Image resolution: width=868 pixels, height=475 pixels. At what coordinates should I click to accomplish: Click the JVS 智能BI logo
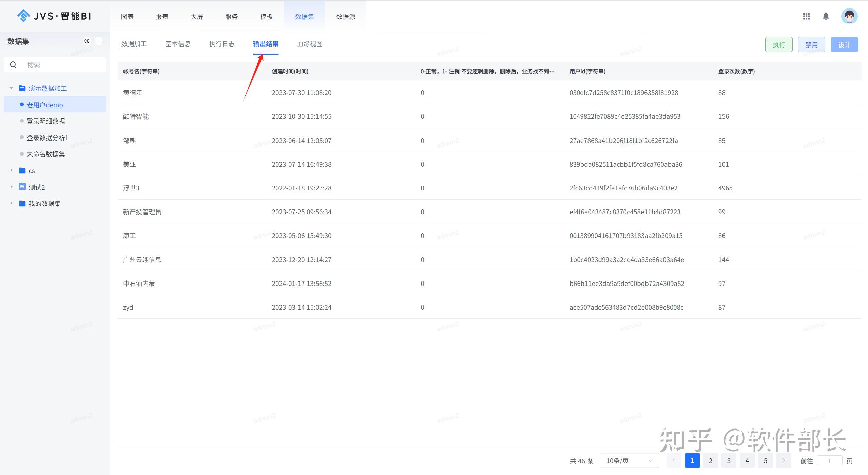pyautogui.click(x=54, y=16)
